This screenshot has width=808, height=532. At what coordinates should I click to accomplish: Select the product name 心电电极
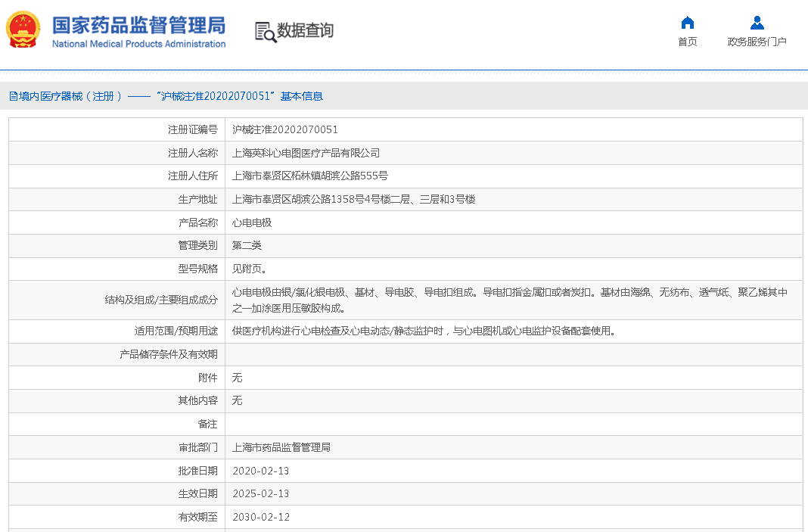tap(251, 222)
